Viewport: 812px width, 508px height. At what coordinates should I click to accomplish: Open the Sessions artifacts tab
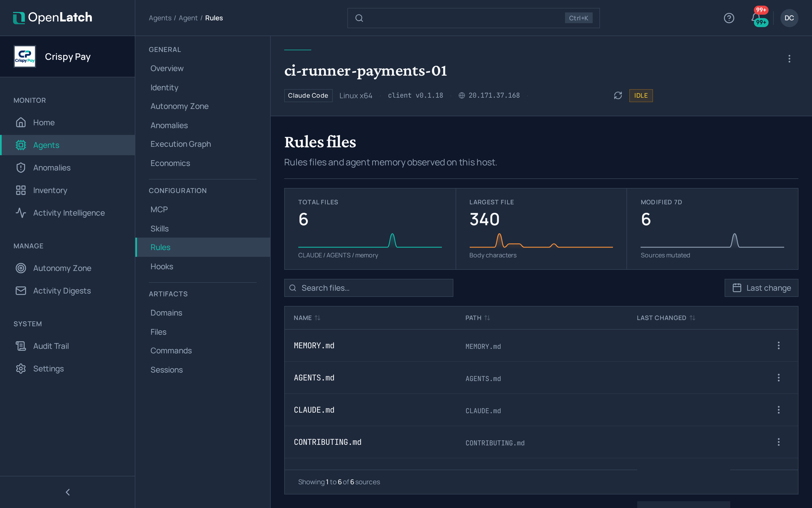(x=203, y=370)
